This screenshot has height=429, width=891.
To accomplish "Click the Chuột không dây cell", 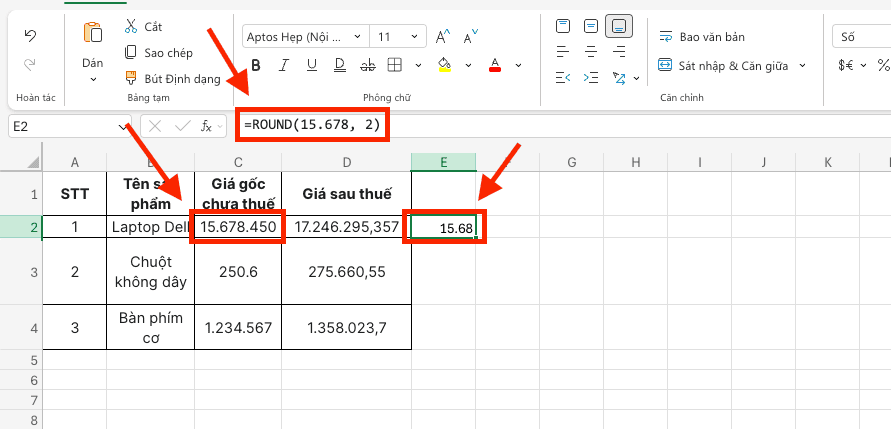I will pos(151,272).
